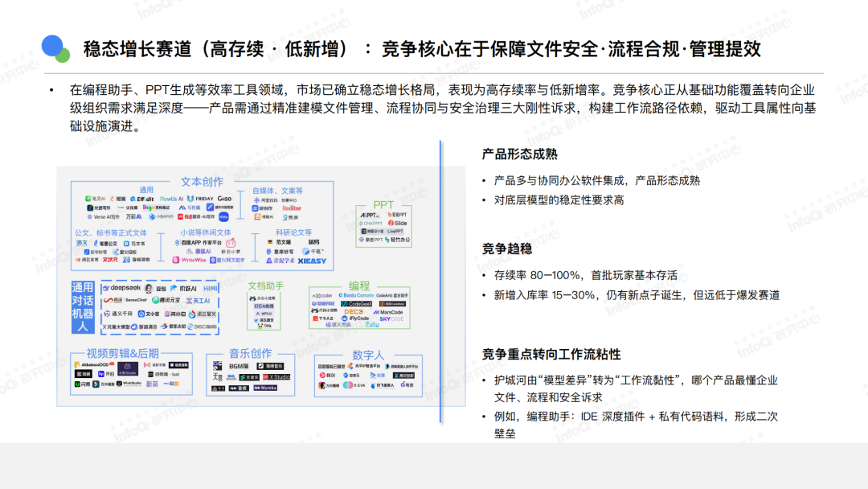Select the X Studio logo
868x489 pixels.
click(276, 377)
